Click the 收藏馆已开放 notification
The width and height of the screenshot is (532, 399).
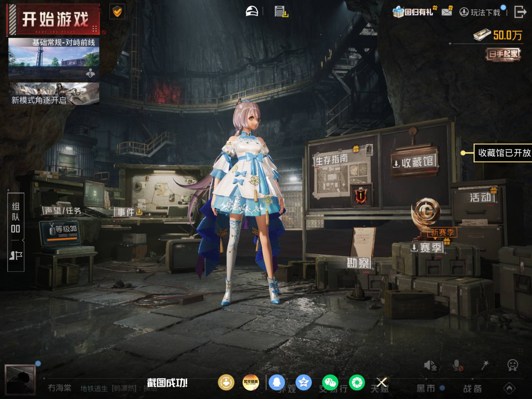pos(503,153)
